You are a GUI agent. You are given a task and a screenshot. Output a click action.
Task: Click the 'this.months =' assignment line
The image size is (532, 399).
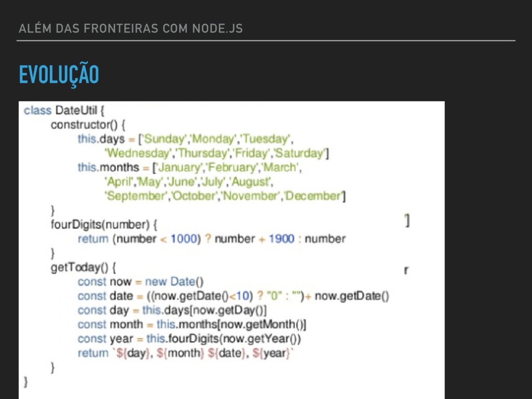click(x=190, y=168)
